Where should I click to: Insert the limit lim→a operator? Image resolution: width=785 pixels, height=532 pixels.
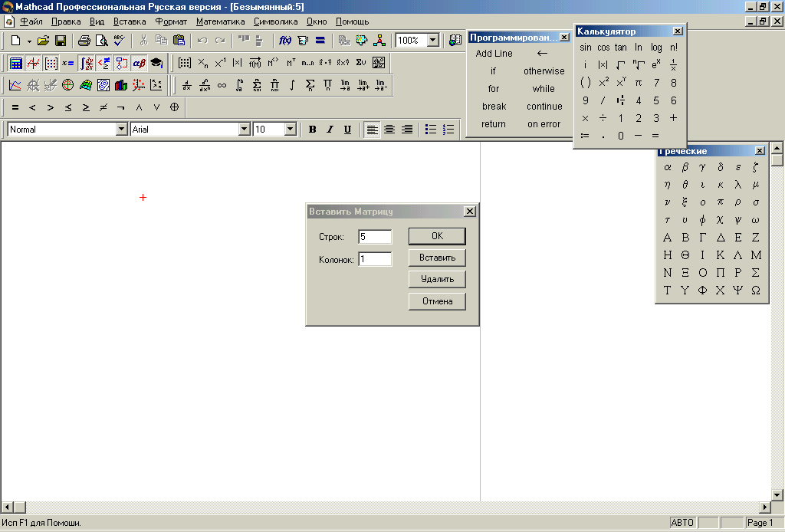point(345,85)
